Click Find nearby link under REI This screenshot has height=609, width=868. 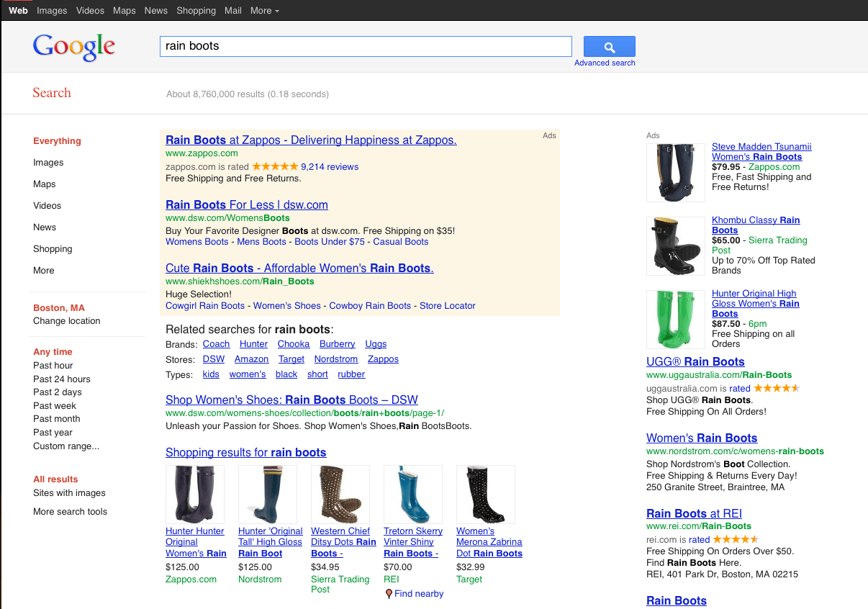[419, 594]
